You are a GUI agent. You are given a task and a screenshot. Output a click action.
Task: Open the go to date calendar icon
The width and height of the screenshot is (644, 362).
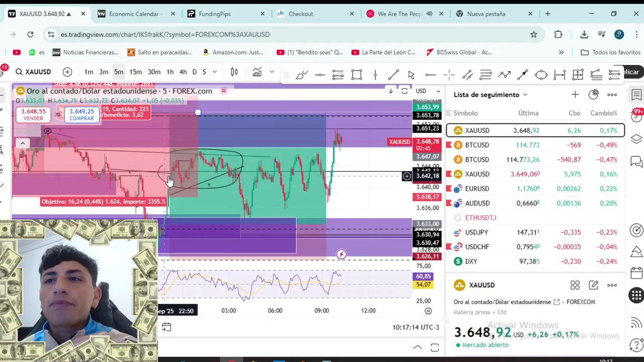tap(166, 327)
